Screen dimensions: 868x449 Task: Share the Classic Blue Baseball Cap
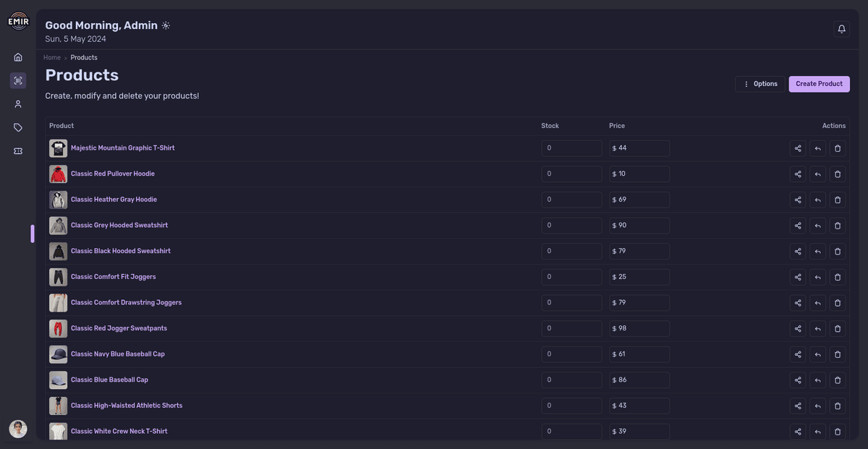(x=797, y=380)
